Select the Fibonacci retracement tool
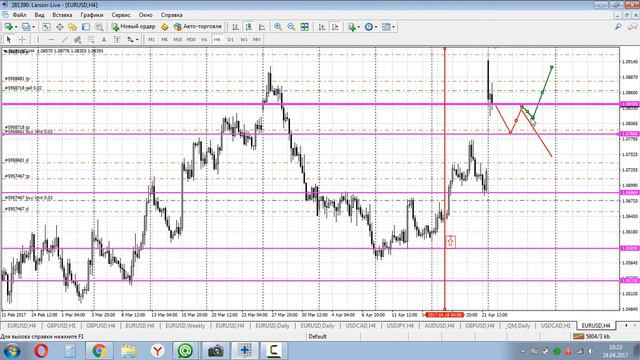Screen dimensions: 640x360 (x=91, y=40)
